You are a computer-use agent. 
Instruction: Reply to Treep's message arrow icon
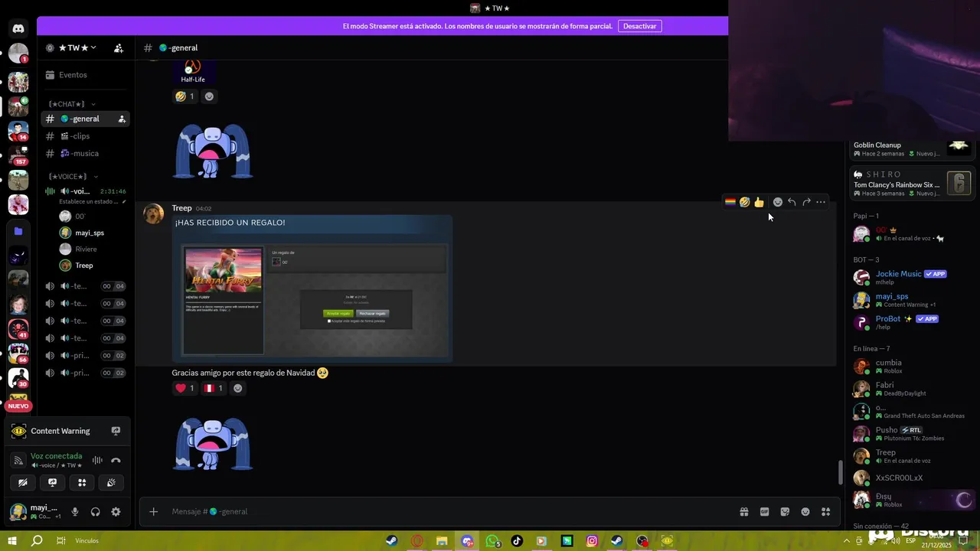[x=792, y=202]
